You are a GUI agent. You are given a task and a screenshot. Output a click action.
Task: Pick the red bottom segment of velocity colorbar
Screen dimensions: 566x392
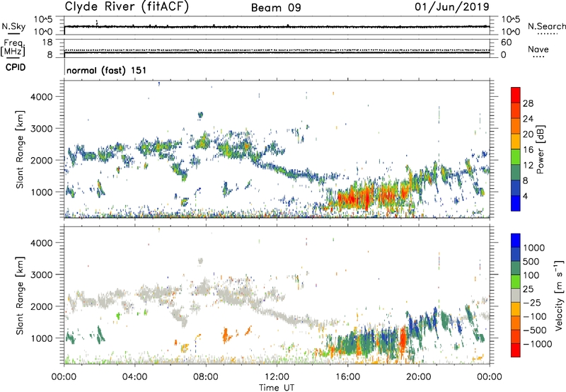coord(516,350)
